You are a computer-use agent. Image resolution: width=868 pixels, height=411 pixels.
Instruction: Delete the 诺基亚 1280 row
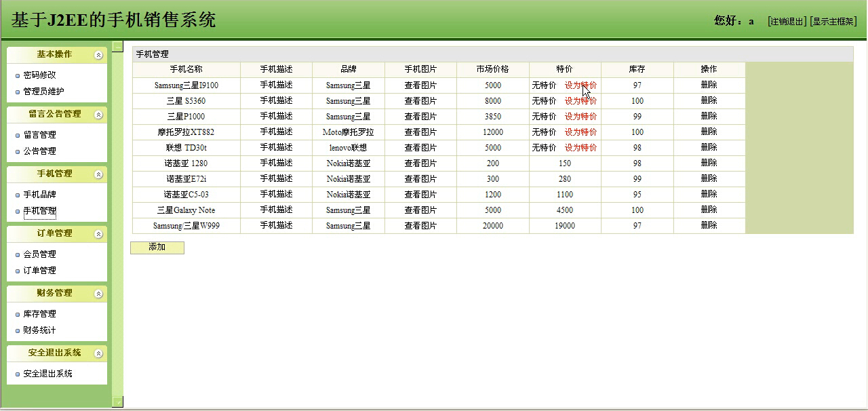coord(709,163)
